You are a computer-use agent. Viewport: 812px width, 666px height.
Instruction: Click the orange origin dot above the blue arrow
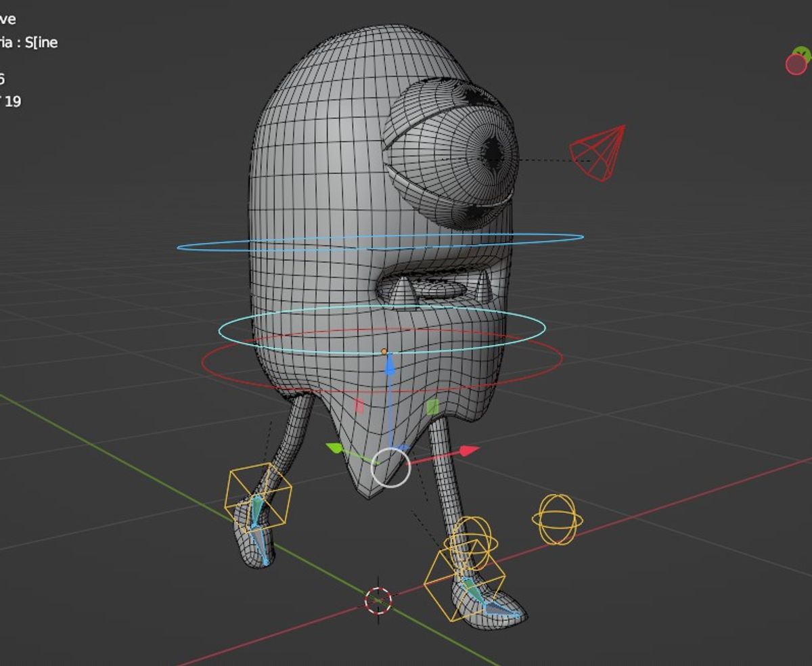point(384,351)
